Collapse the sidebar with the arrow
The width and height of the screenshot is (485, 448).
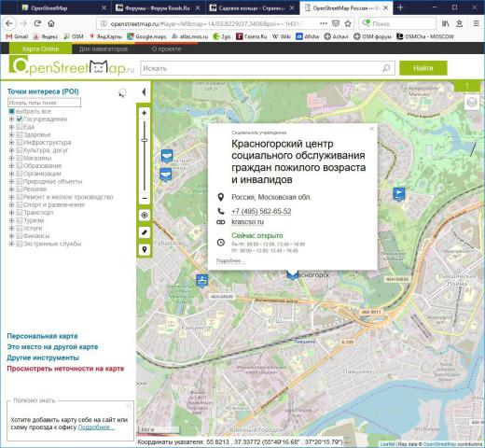[x=144, y=92]
